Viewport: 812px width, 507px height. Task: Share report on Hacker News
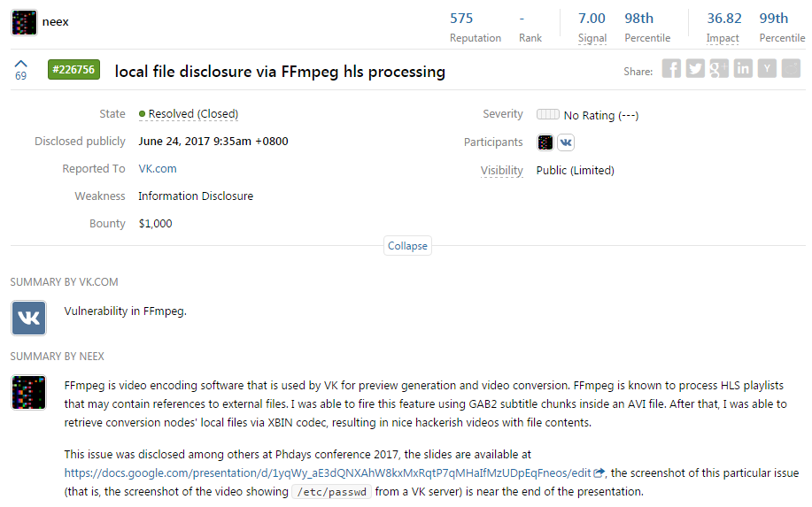tap(767, 68)
